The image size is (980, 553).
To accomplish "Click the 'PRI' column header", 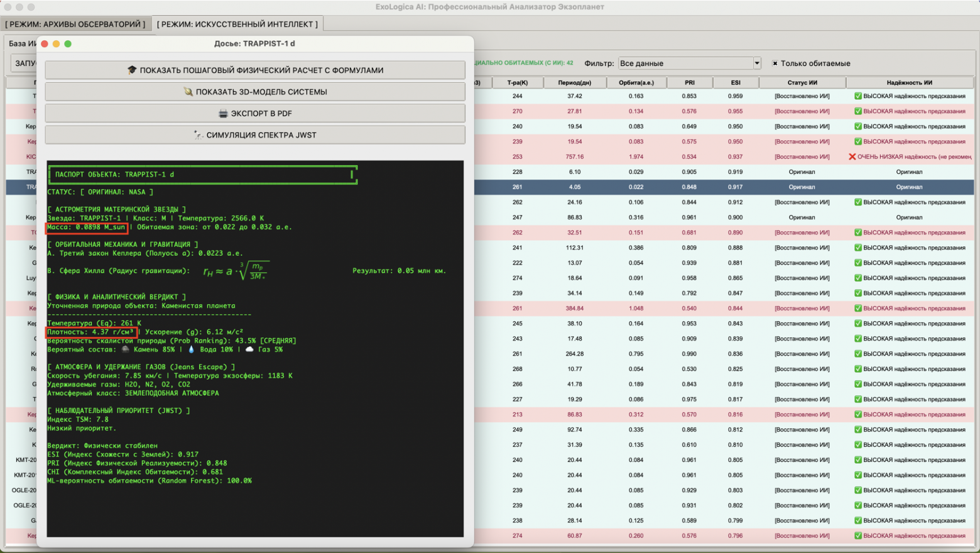I will pyautogui.click(x=689, y=82).
